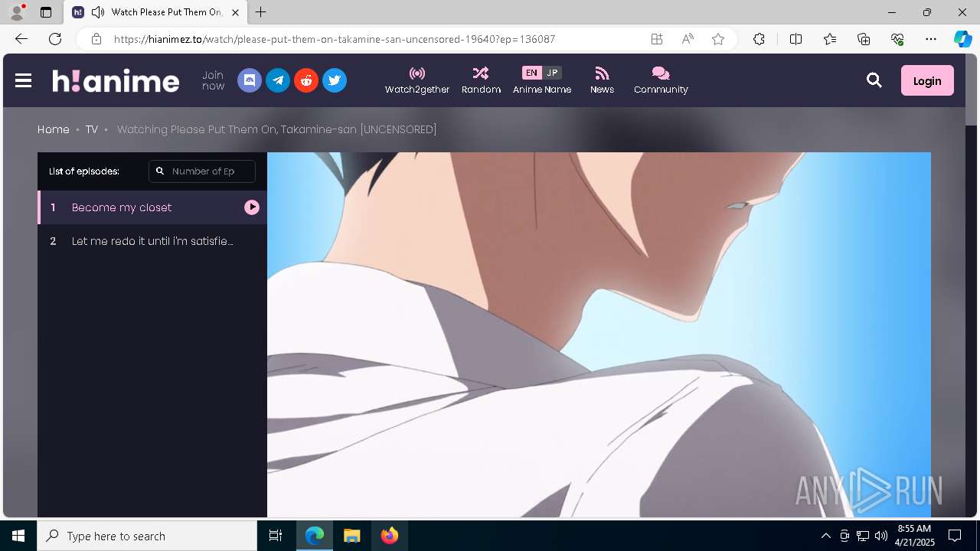Add this page to favorites

click(718, 39)
